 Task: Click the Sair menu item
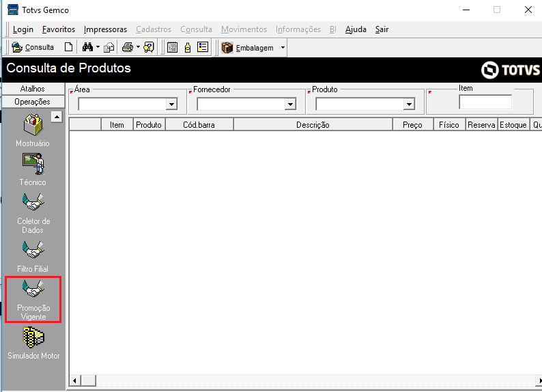tap(382, 29)
